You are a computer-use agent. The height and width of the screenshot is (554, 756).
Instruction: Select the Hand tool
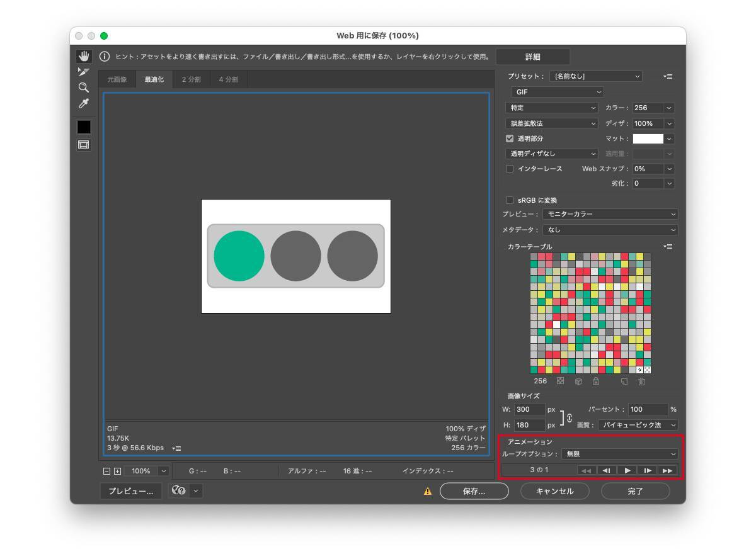pos(84,57)
